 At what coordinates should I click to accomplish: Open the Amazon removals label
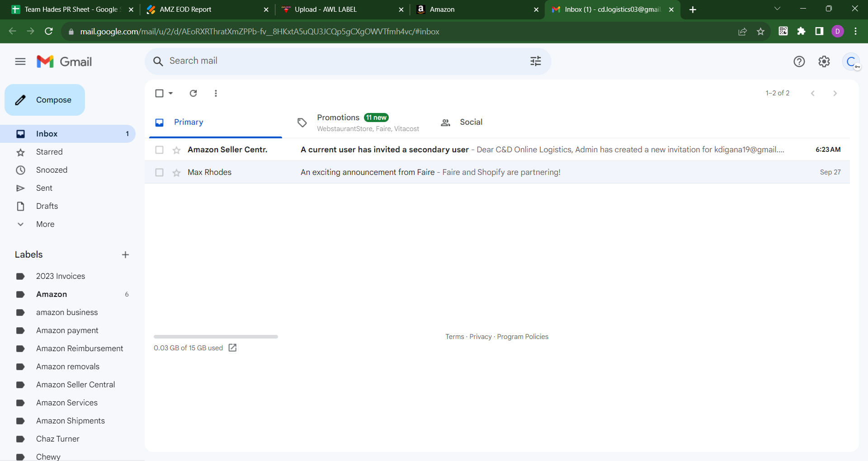click(68, 367)
